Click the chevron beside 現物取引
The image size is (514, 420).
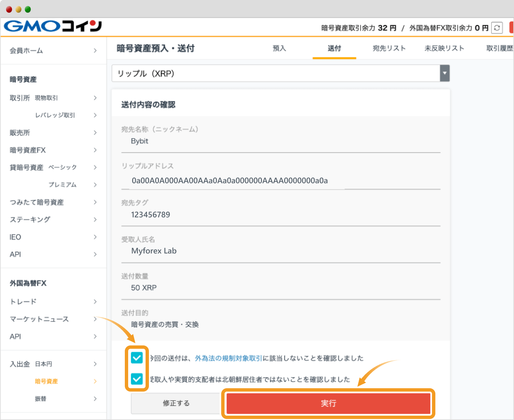(x=95, y=98)
